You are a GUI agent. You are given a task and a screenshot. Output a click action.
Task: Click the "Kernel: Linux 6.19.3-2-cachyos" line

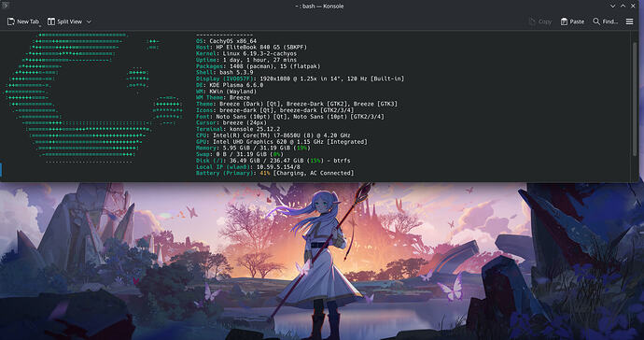[x=246, y=53]
